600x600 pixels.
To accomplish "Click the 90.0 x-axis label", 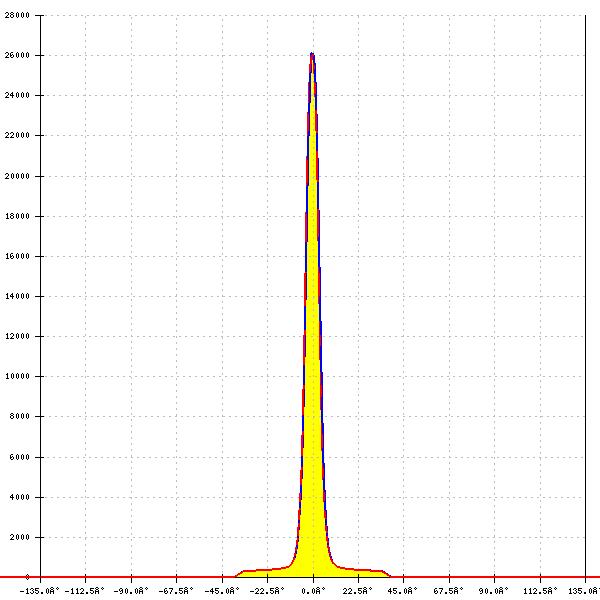I will (494, 591).
